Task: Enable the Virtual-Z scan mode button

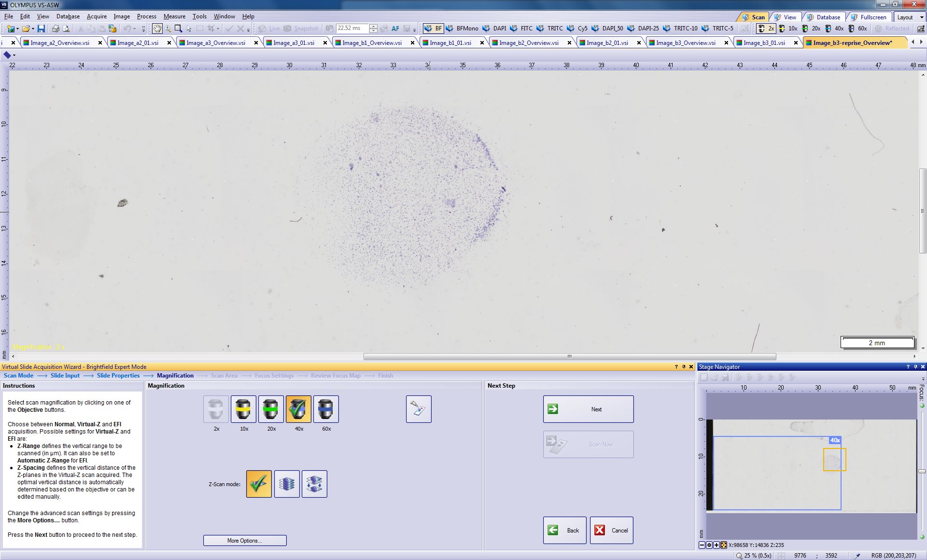Action: 287,484
